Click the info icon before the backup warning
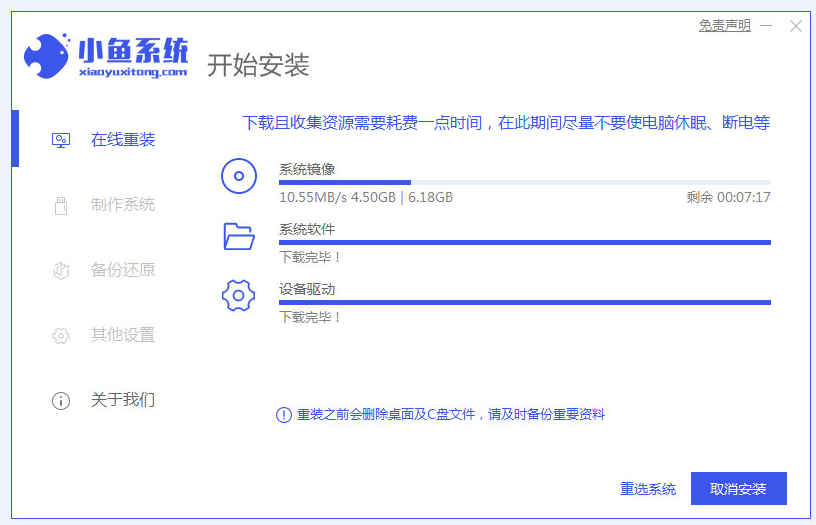This screenshot has width=816, height=525. click(284, 414)
